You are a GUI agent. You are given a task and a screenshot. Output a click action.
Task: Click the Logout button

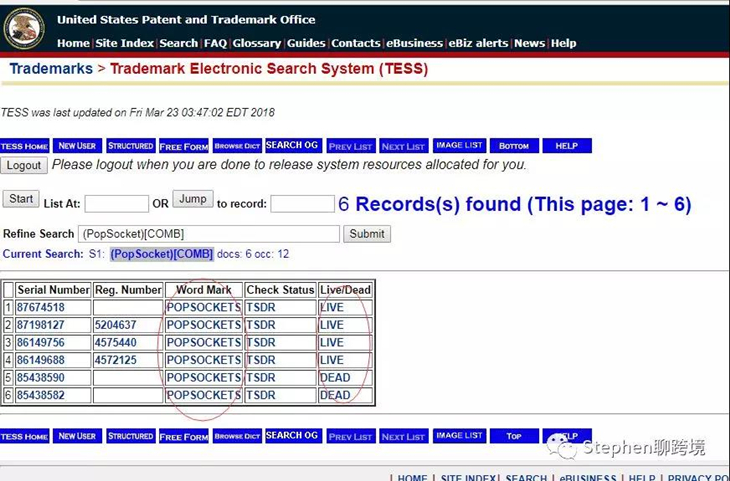pyautogui.click(x=24, y=165)
